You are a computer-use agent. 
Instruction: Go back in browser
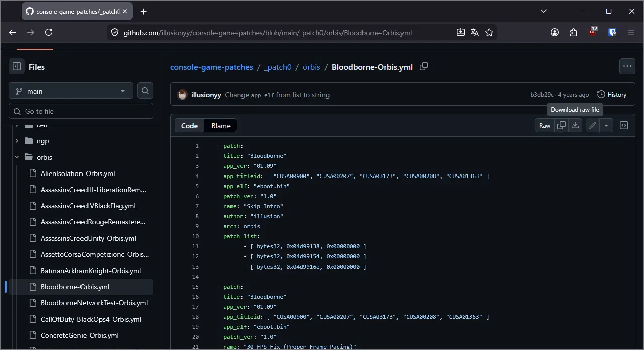click(x=13, y=32)
